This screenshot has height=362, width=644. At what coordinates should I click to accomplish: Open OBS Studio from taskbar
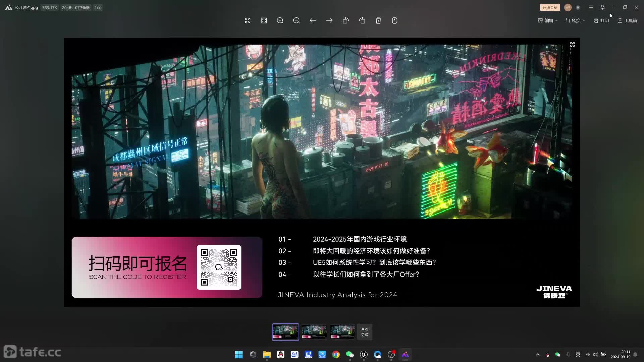coord(391,355)
